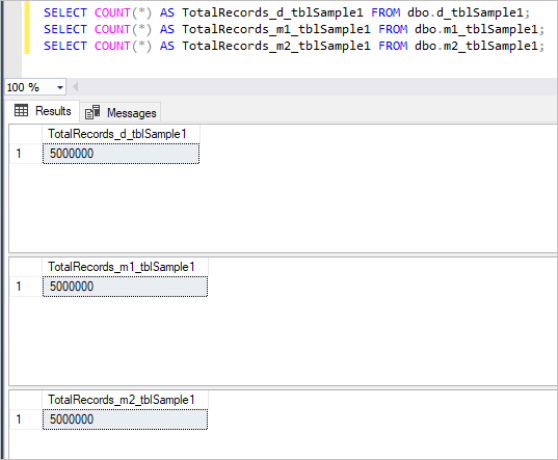558x460 pixels.
Task: Select row 1 header in second result grid
Action: pos(26,286)
